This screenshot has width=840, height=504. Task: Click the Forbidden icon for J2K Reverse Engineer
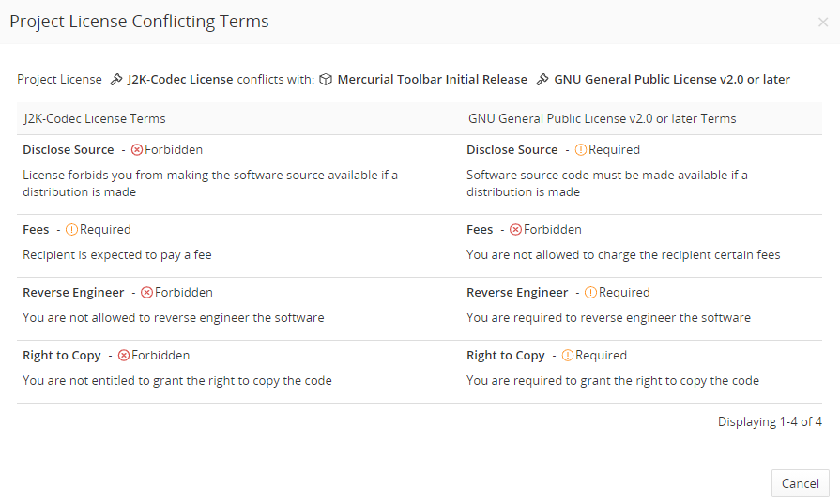click(x=147, y=293)
